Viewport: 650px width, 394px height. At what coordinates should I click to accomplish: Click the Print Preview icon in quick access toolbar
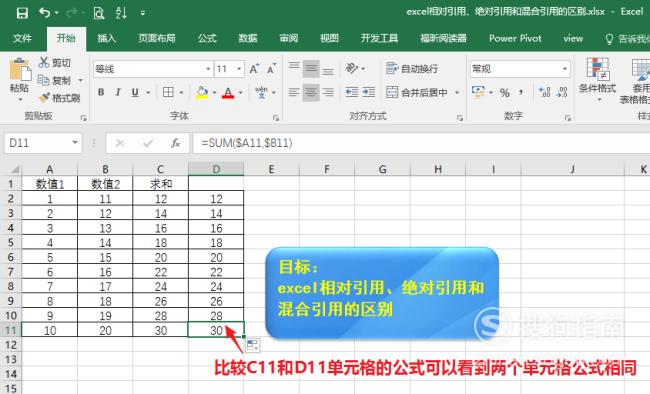point(99,13)
